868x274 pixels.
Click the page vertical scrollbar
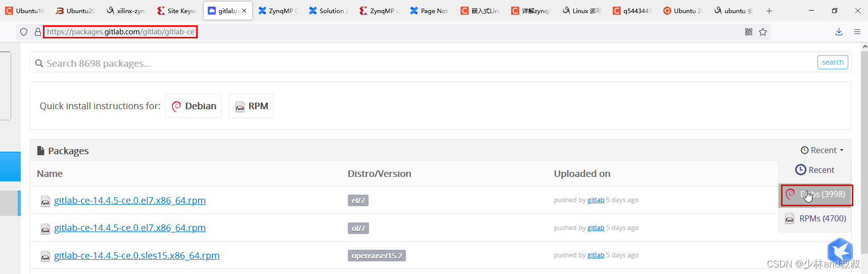coord(864,152)
